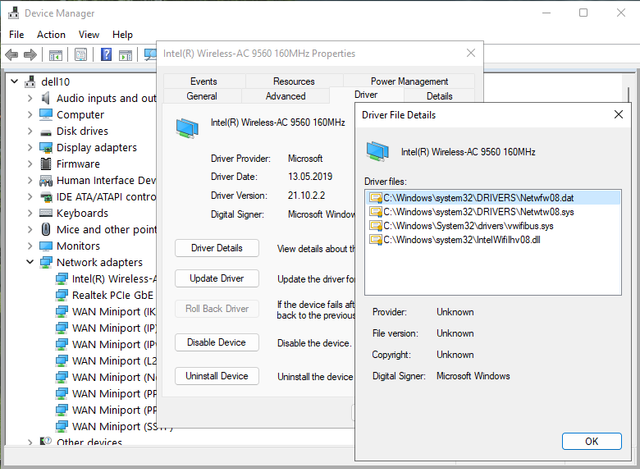
Task: Click OK in Driver File Details
Action: (591, 441)
